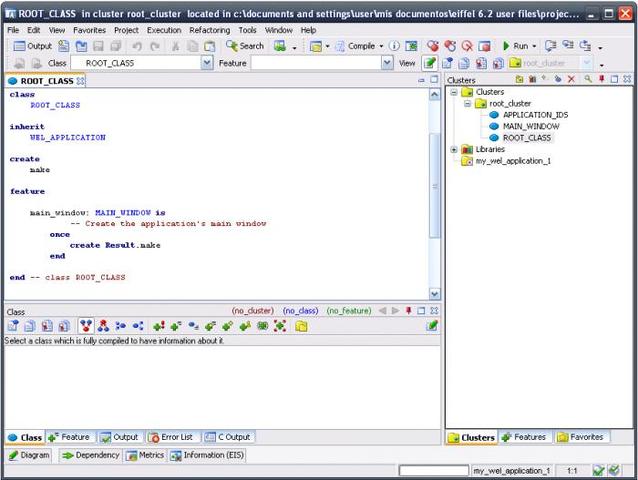Click the Save disk icon
Image resolution: width=638 pixels, height=480 pixels.
point(98,46)
